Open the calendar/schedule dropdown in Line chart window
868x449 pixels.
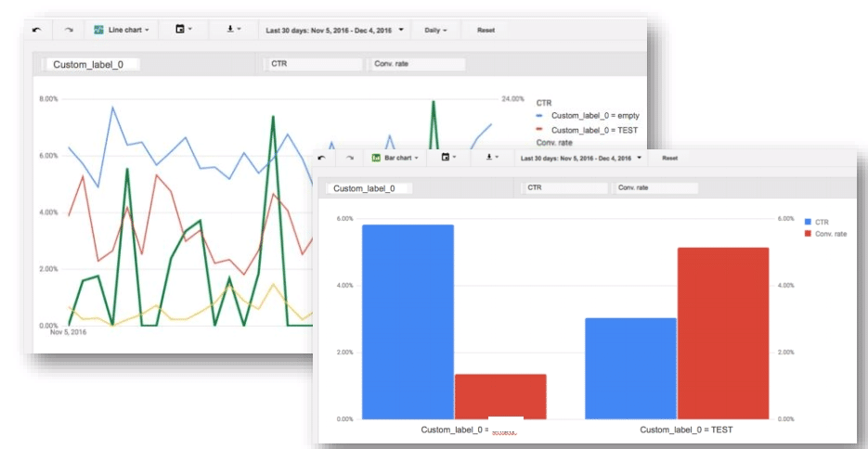point(183,30)
